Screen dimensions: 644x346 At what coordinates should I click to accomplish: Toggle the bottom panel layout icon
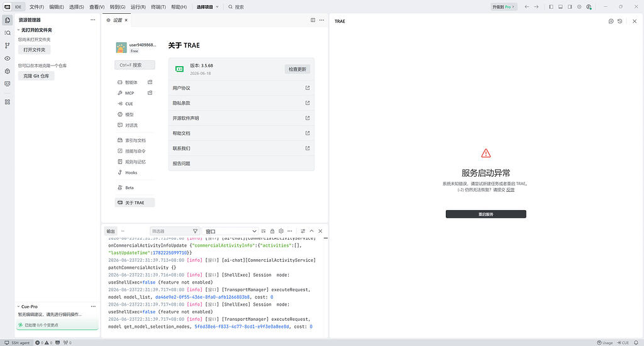(560, 6)
